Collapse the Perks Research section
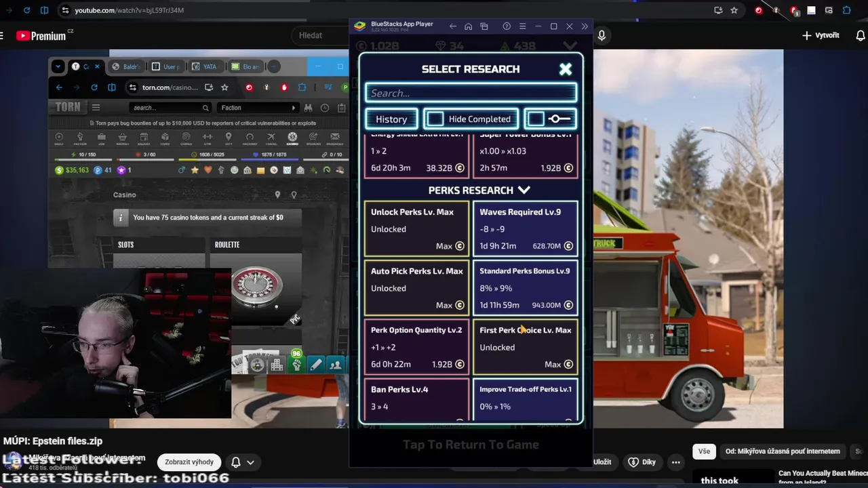This screenshot has height=488, width=868. pos(524,190)
